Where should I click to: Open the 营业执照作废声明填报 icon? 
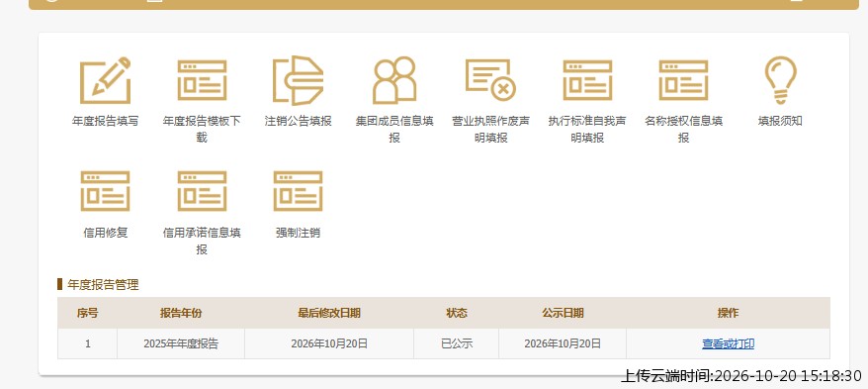pos(490,80)
